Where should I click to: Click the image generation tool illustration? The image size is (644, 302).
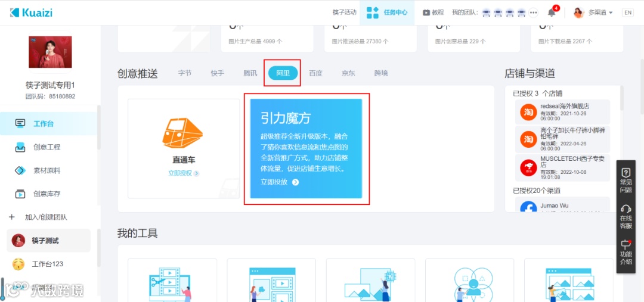[370, 284]
